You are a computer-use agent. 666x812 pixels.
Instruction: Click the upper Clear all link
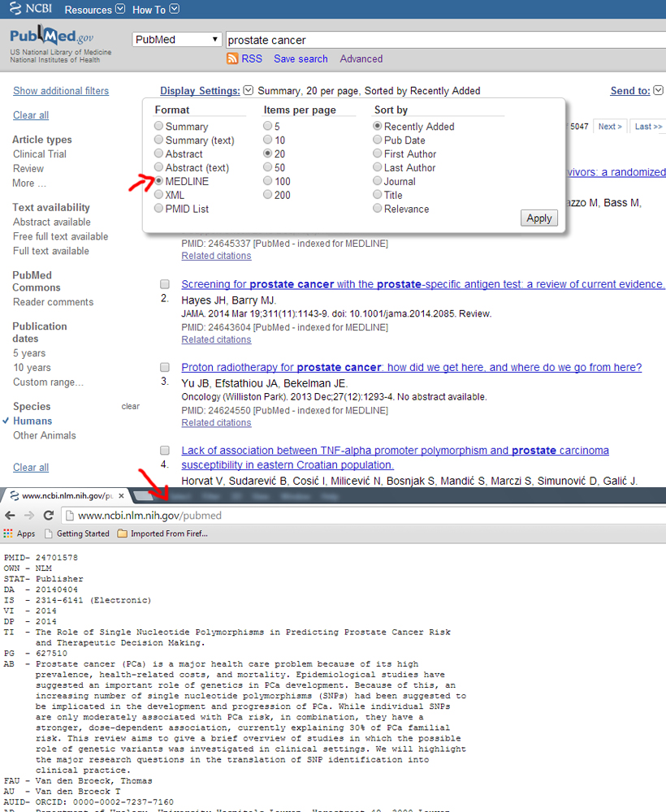click(x=31, y=115)
